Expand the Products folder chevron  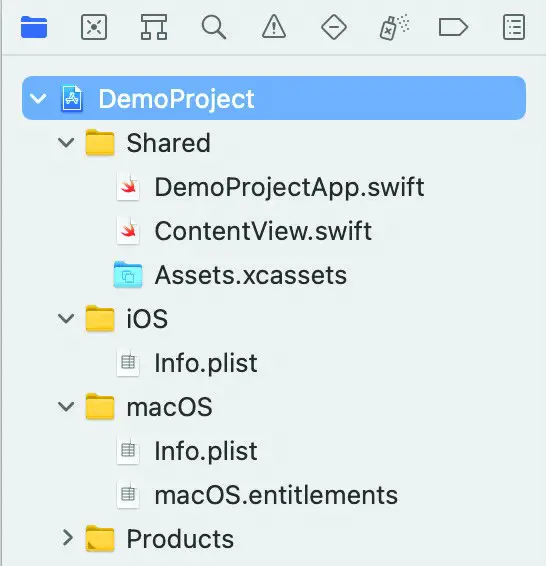click(67, 538)
